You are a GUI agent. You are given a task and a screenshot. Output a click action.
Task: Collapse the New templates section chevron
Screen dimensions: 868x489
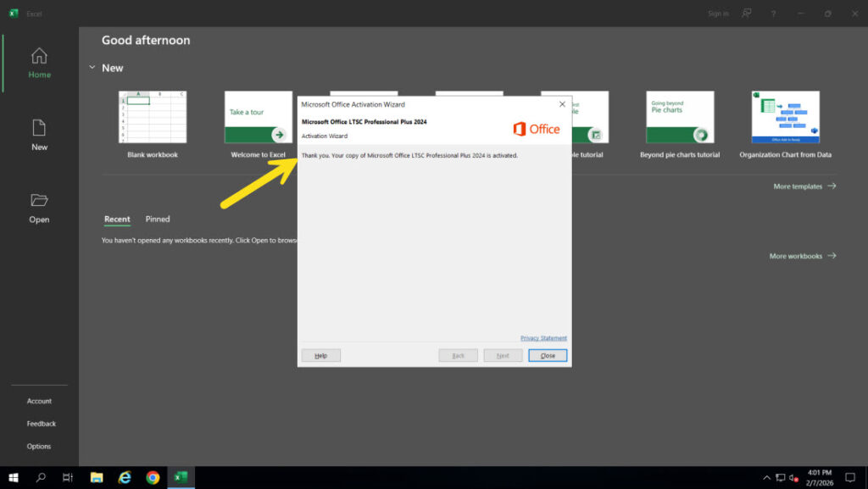[x=92, y=68]
